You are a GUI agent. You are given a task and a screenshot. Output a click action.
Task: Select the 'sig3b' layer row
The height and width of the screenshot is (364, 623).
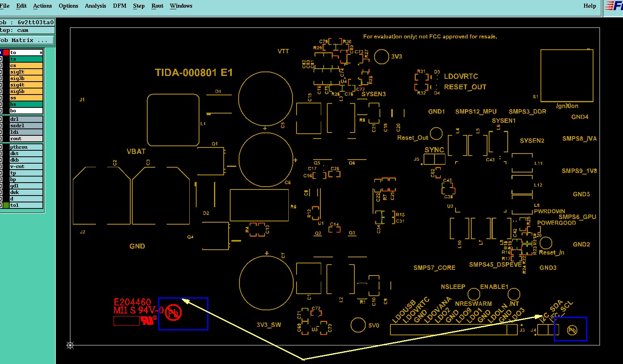[26, 78]
